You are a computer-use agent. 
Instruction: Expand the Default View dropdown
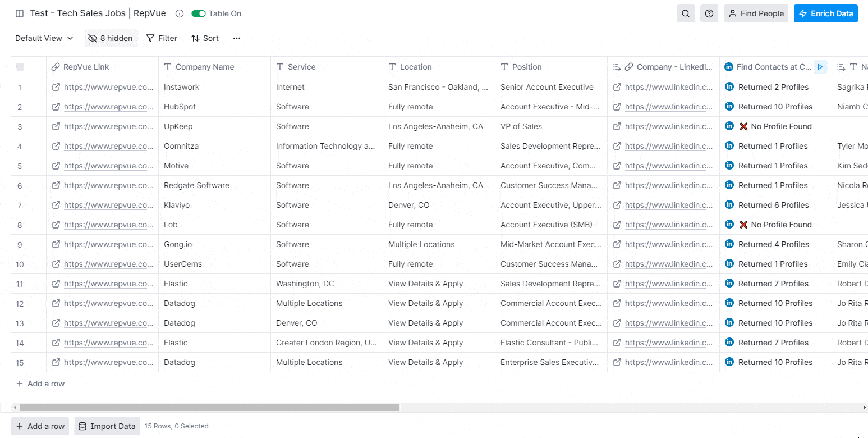(44, 38)
